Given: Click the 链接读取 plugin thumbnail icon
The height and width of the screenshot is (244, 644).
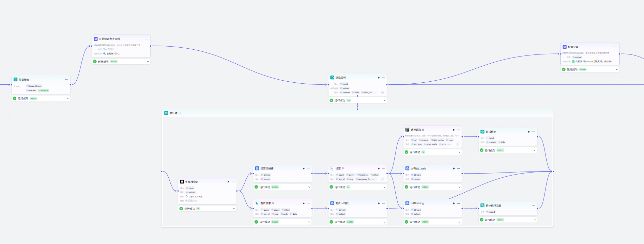Looking at the screenshot, I should (407, 130).
